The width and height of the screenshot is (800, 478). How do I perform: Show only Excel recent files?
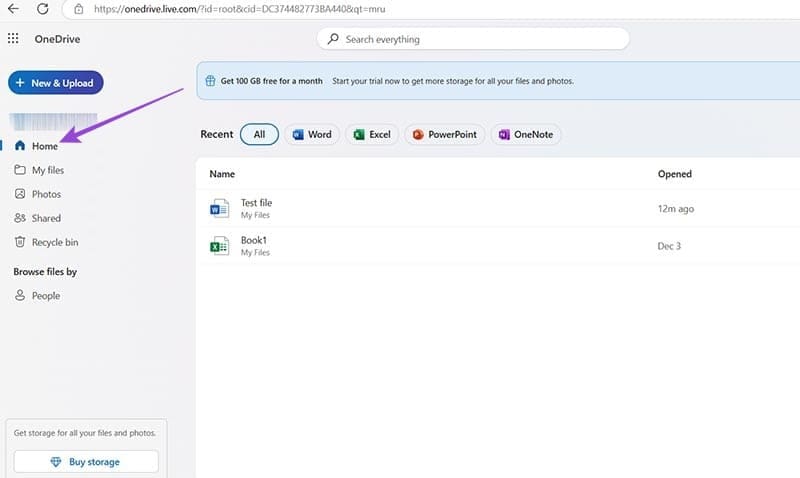click(372, 134)
